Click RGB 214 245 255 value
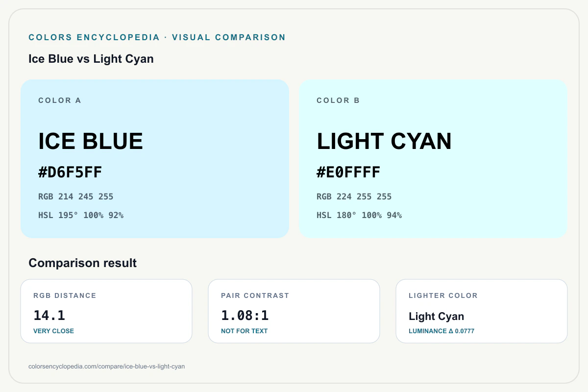 76,196
